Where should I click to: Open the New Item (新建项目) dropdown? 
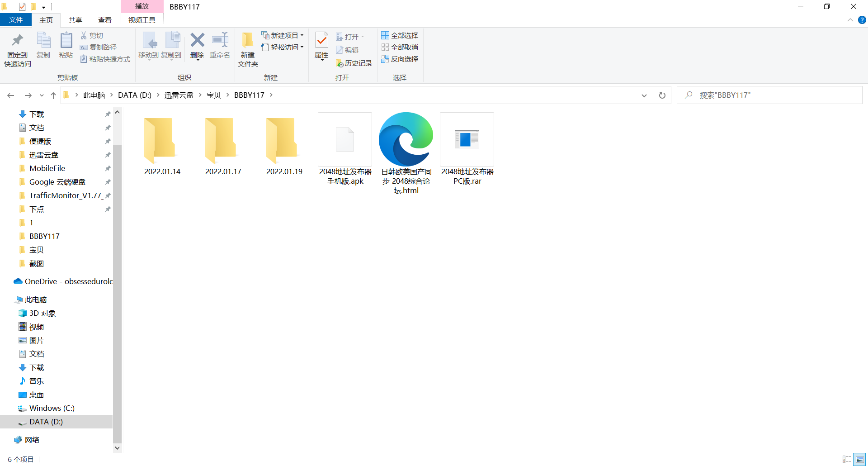tap(283, 35)
